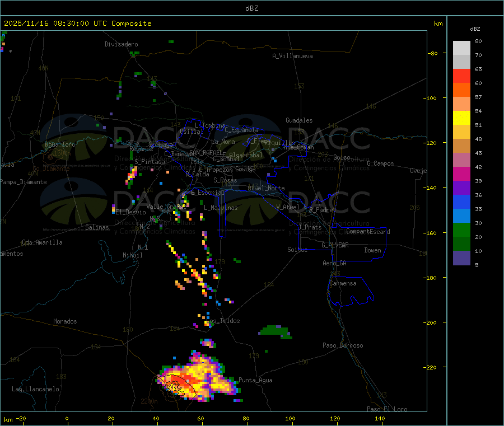
Task: Select the 'Paso_El_Loro' label
Action: (x=388, y=409)
